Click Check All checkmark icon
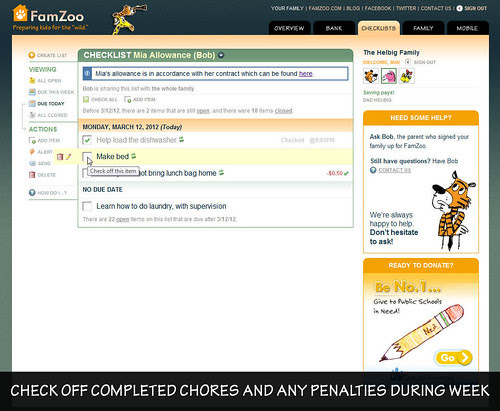The width and height of the screenshot is (500, 411). [86, 99]
